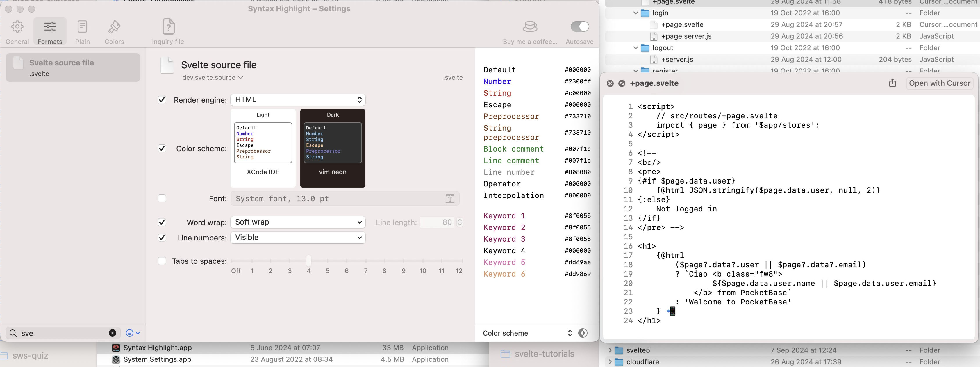This screenshot has width=980, height=367.
Task: Click the svelte-tutorials folder
Action: 537,354
